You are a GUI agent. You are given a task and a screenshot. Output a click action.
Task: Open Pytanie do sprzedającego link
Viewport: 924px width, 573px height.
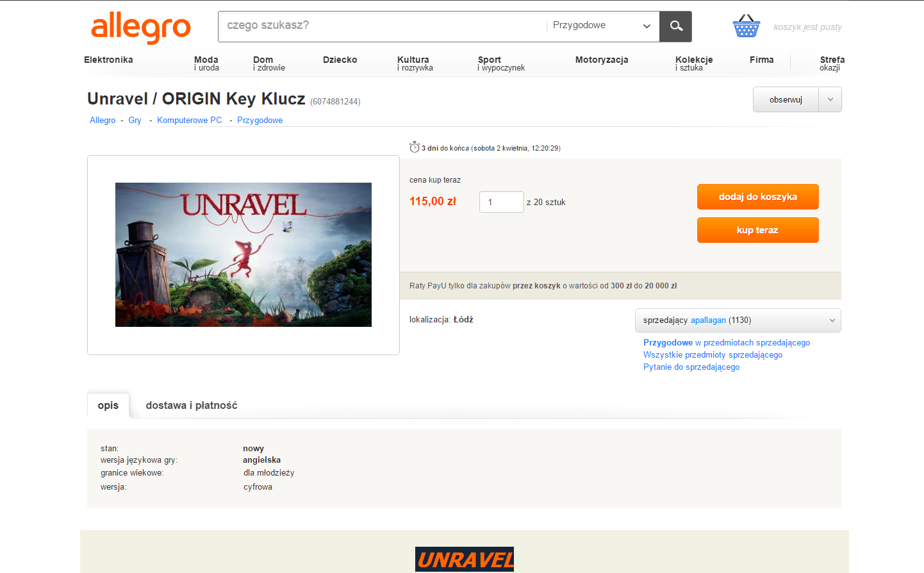(x=691, y=367)
